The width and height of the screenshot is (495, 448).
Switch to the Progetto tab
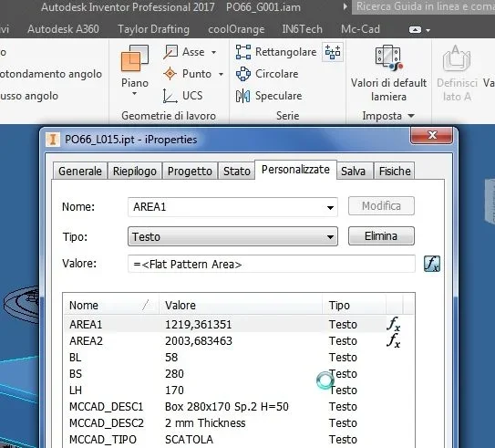tap(190, 171)
